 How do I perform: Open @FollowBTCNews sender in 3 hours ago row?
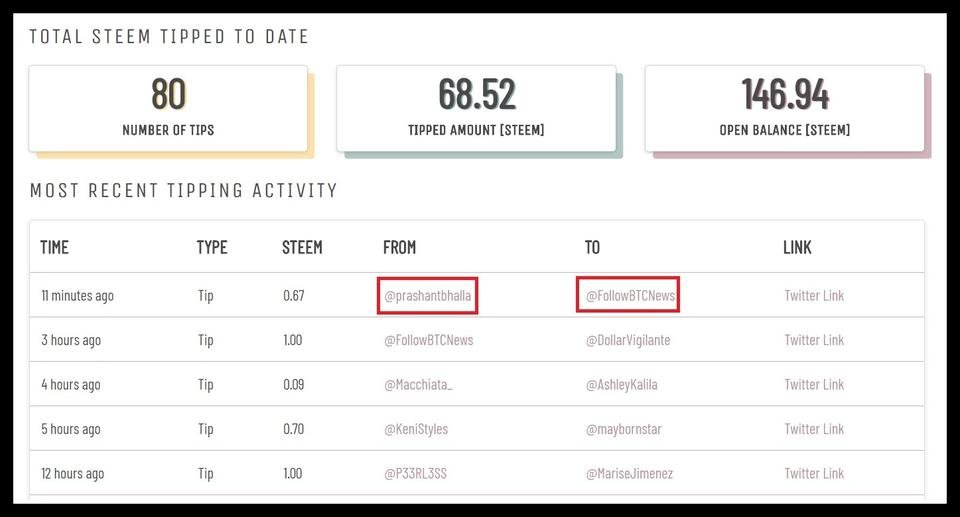pyautogui.click(x=429, y=340)
